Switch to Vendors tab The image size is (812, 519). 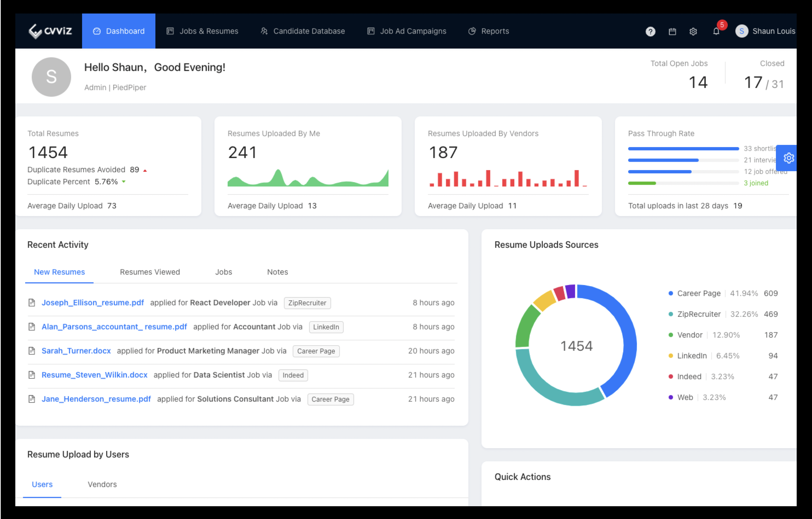click(x=102, y=484)
